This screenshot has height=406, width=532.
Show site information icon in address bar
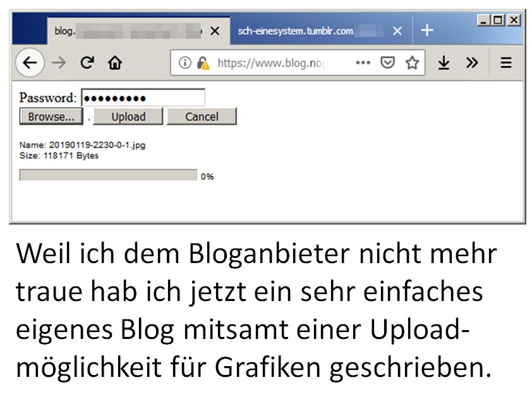[184, 63]
